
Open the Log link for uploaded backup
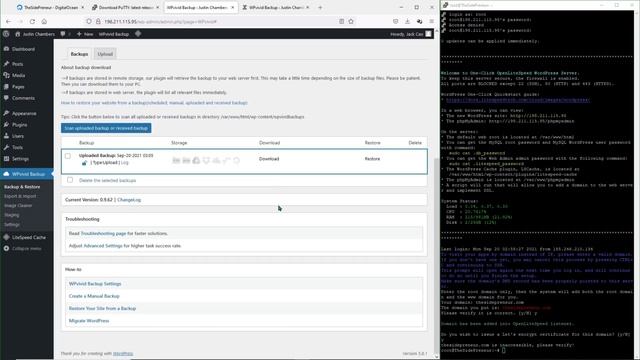coord(124,163)
